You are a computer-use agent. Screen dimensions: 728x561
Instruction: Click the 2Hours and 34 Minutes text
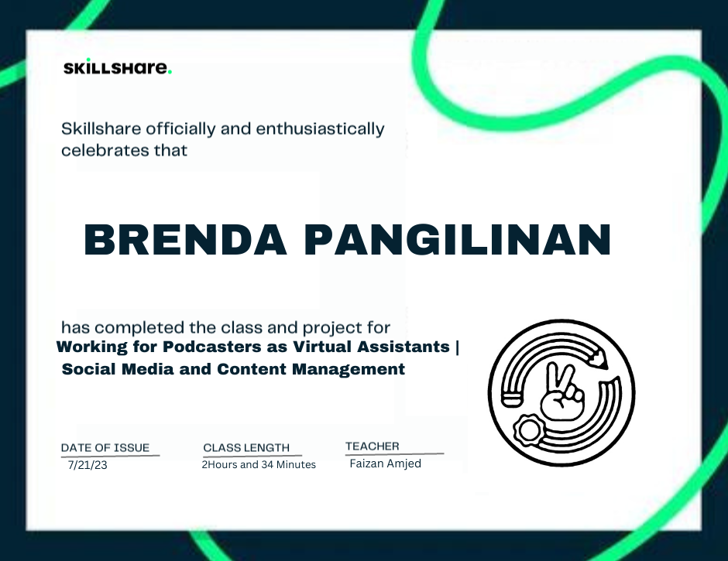(x=259, y=464)
